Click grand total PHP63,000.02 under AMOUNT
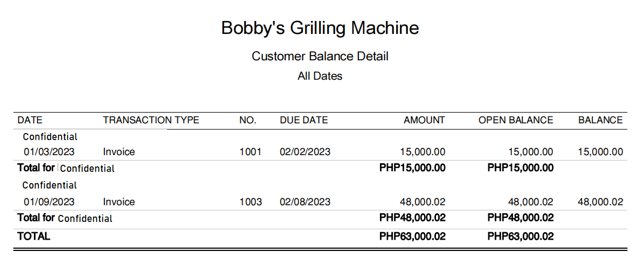This screenshot has height=272, width=644. click(412, 236)
